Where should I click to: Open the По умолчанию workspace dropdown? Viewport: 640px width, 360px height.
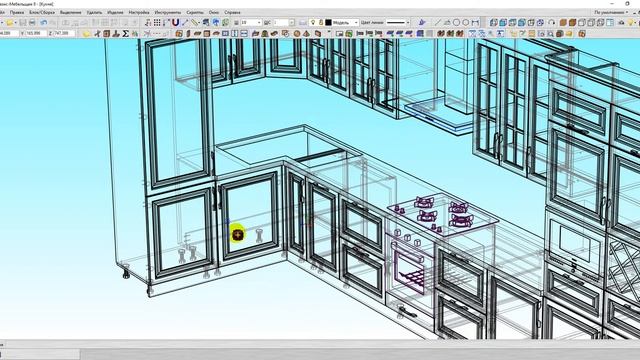611,13
